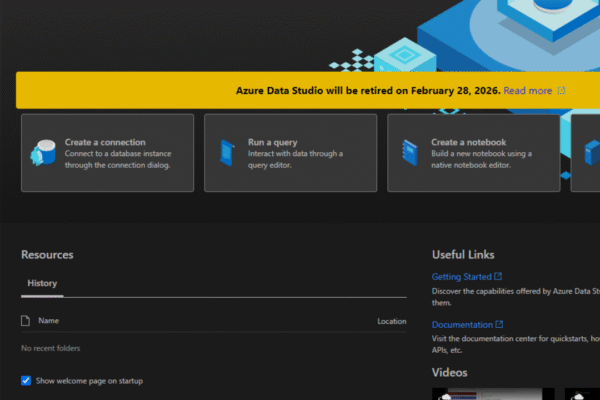600x400 pixels.
Task: Play the first video thumbnail under Videos
Action: (493, 394)
